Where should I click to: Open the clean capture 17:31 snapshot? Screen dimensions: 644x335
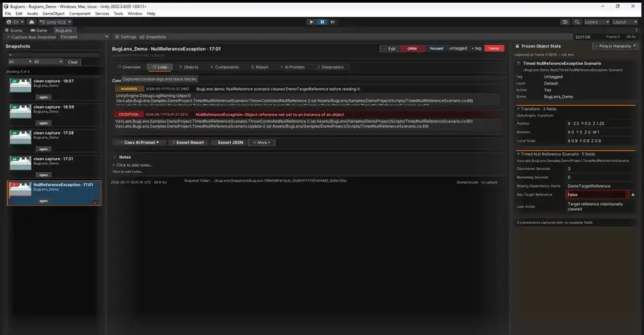44,175
